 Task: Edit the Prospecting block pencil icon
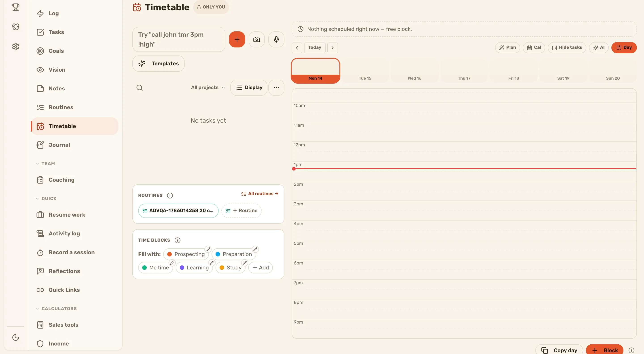208,249
